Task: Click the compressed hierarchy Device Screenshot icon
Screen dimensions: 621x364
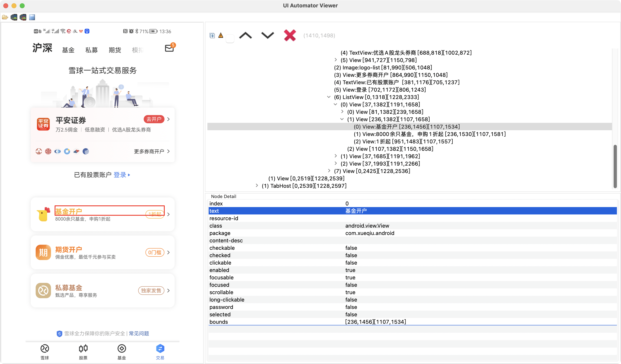Action: 23,17
